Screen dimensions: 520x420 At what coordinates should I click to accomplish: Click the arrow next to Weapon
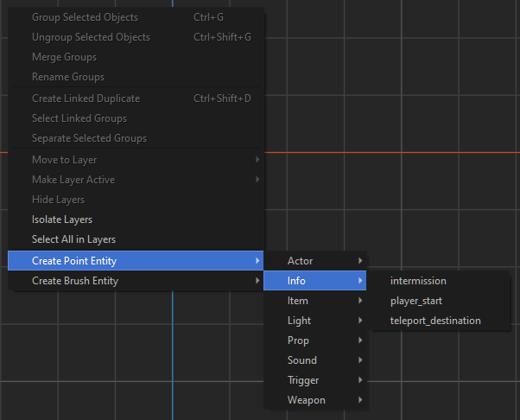click(360, 400)
